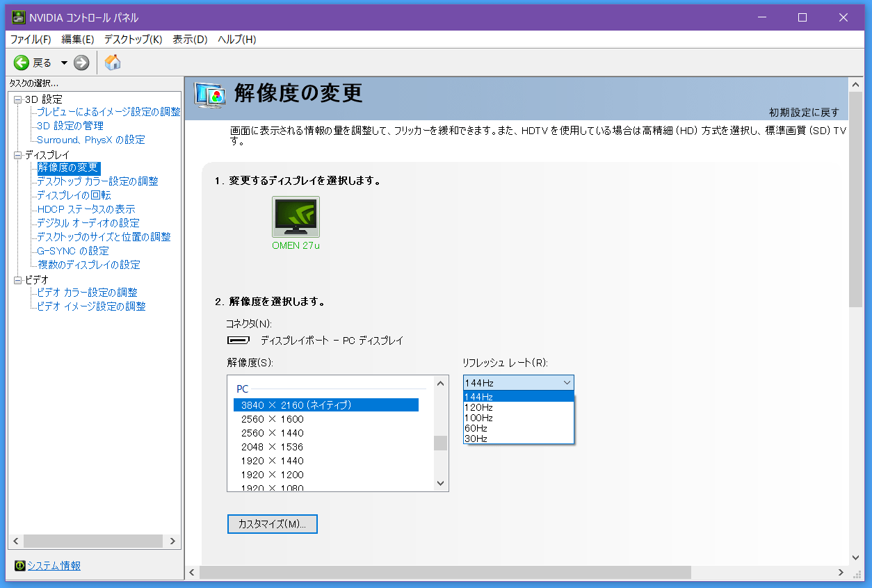
Task: Choose 144Hz in the dropdown list
Action: (519, 397)
